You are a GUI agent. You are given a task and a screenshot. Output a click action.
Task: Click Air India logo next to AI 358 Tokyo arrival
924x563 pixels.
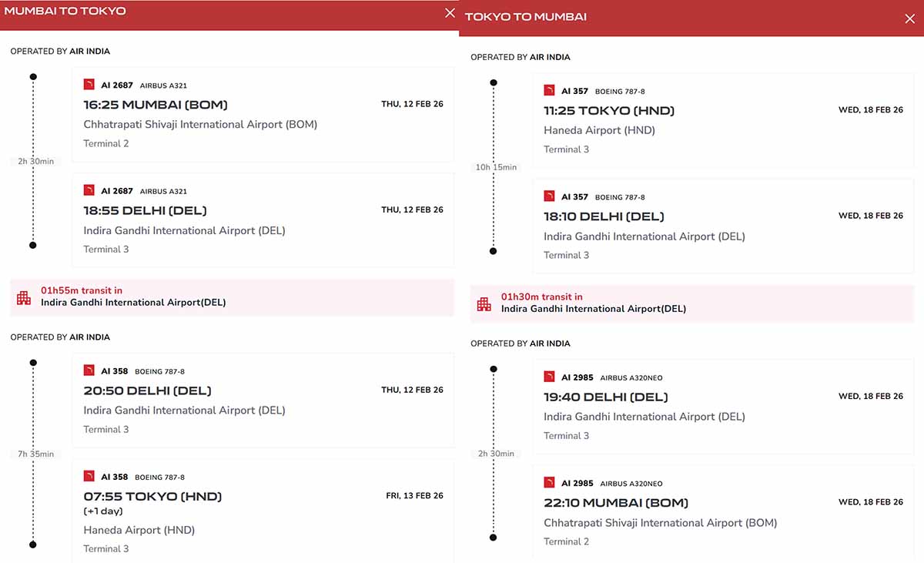89,476
